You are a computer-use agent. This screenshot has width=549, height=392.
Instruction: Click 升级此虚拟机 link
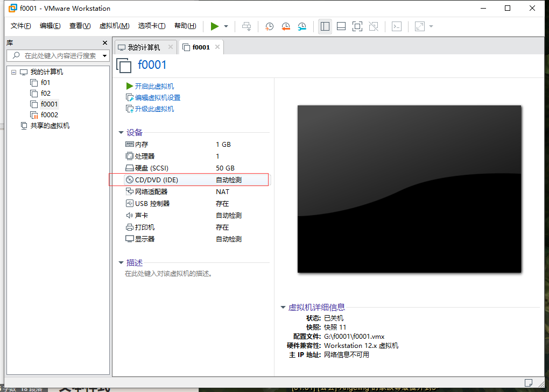click(x=154, y=109)
